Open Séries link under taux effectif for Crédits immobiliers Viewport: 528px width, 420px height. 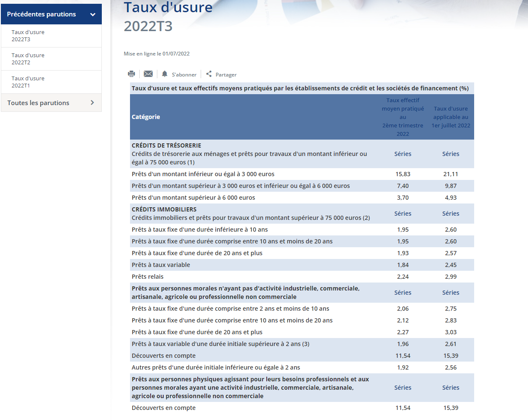point(403,214)
